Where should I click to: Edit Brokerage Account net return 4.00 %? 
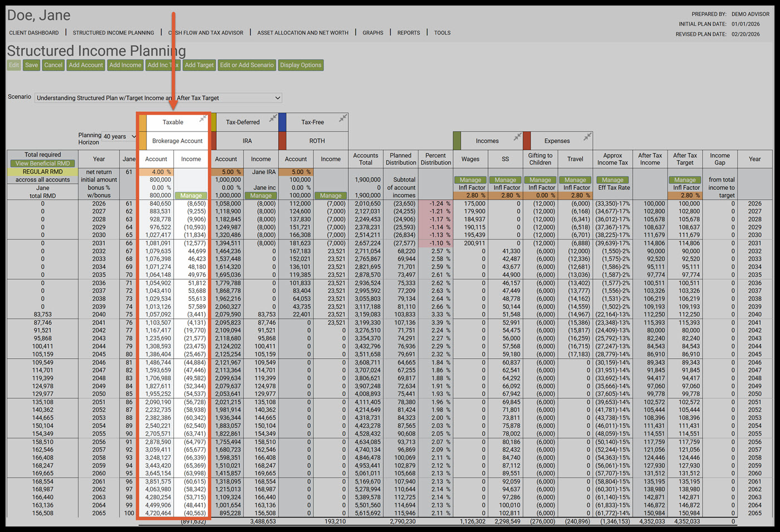click(x=156, y=172)
